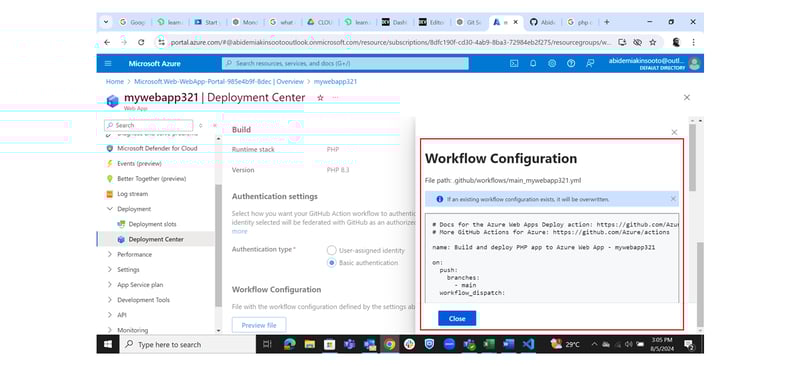Open Task View on the taskbar
This screenshot has width=800, height=366.
pos(267,345)
